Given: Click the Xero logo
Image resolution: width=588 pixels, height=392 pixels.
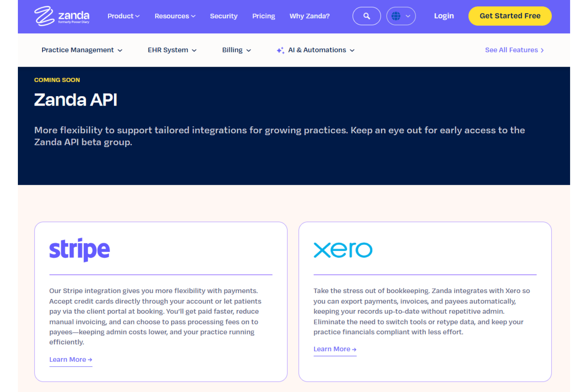Looking at the screenshot, I should [343, 250].
